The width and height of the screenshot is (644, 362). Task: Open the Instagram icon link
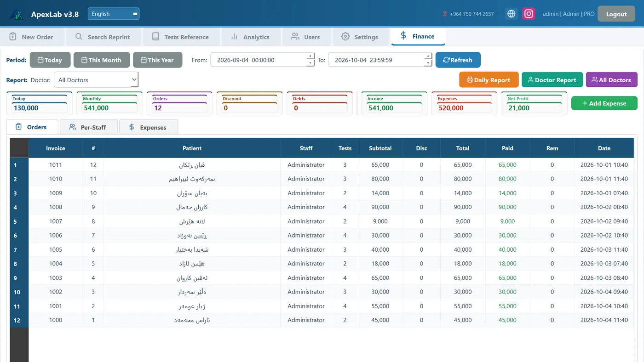coord(529,14)
